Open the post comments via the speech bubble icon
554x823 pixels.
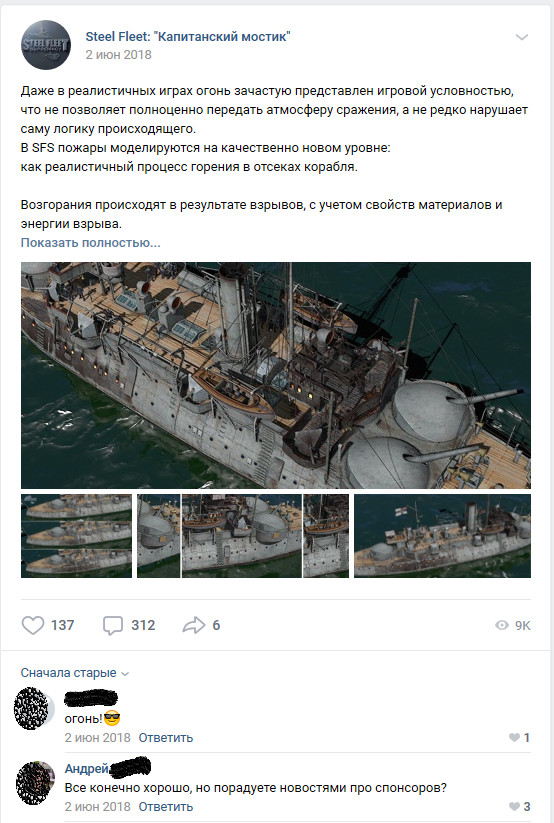click(112, 625)
